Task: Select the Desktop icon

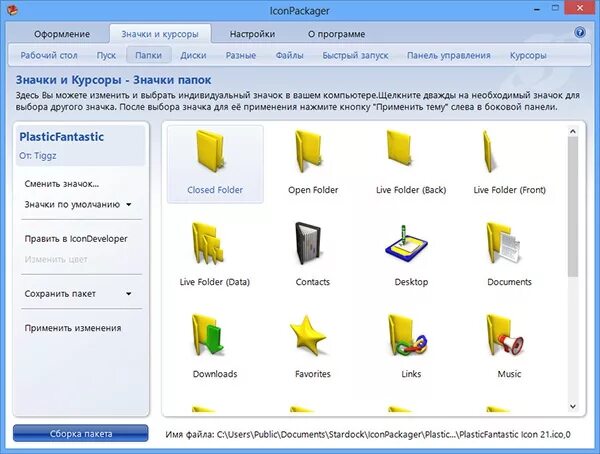Action: point(406,244)
